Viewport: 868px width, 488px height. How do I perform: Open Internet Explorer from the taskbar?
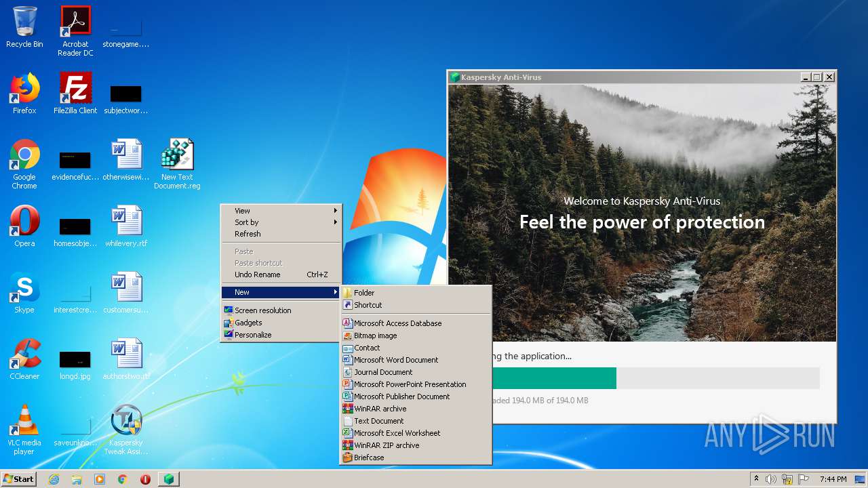click(54, 479)
